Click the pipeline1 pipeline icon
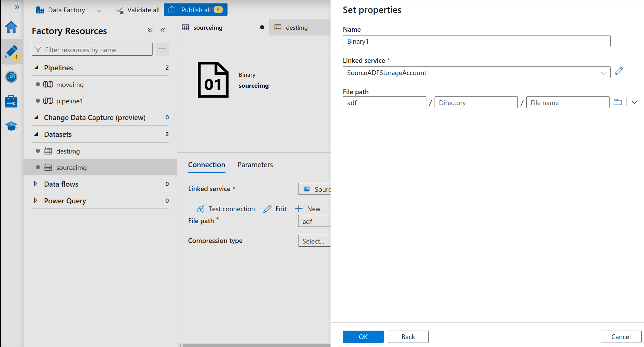The height and width of the screenshot is (347, 644). (x=48, y=101)
